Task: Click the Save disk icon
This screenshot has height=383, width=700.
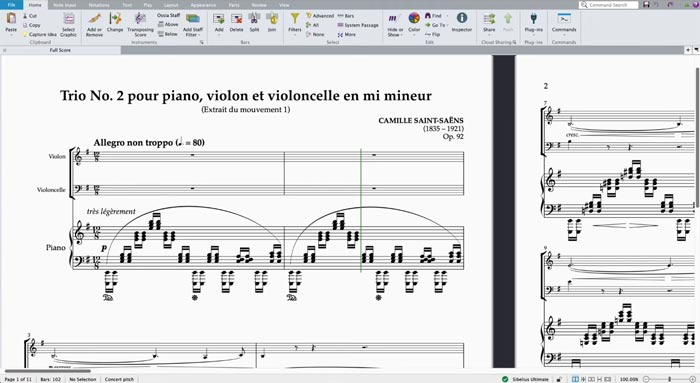Action: pos(646,5)
